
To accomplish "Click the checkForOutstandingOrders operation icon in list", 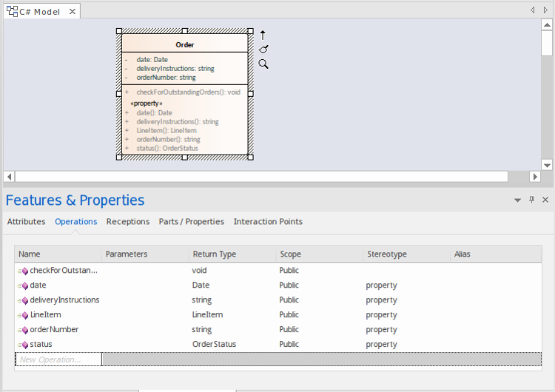I will point(23,271).
